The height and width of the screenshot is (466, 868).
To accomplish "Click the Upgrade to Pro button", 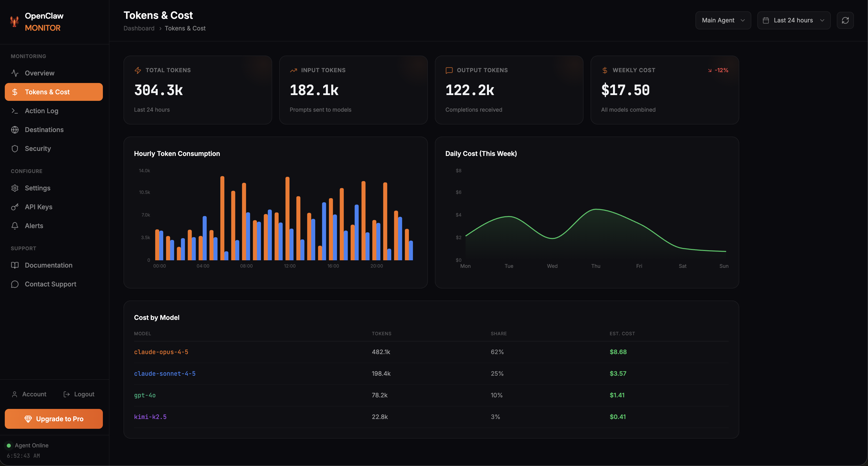I will click(x=54, y=419).
